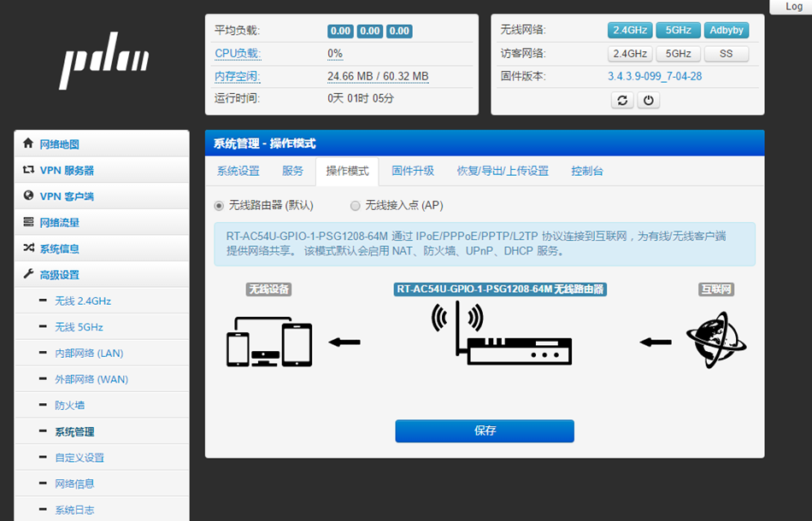Click the CPU负载 link
812x521 pixels.
coord(238,53)
